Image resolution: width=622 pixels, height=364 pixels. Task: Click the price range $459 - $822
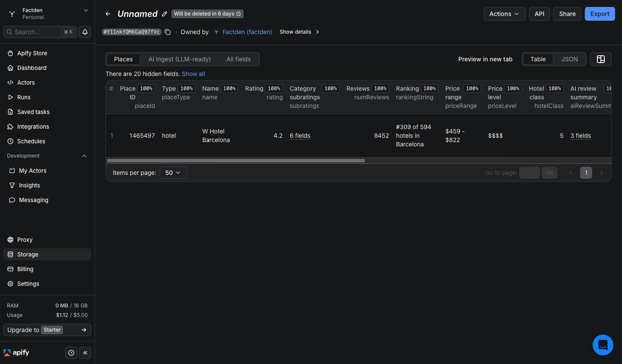pyautogui.click(x=455, y=136)
